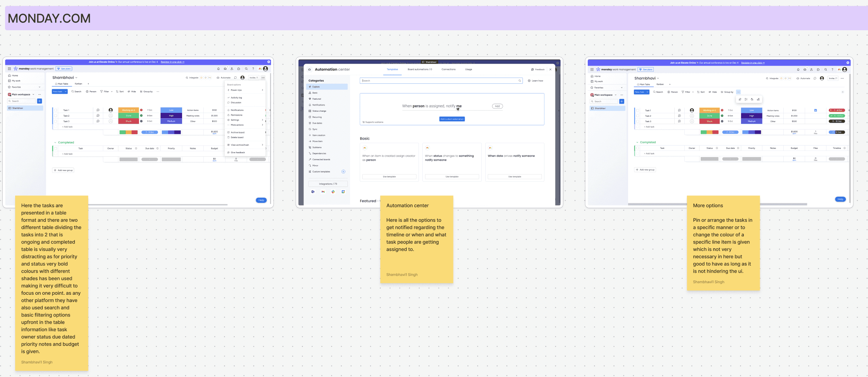Click Group by in first screenshot's board toolbar
868x377 pixels.
pyautogui.click(x=146, y=92)
